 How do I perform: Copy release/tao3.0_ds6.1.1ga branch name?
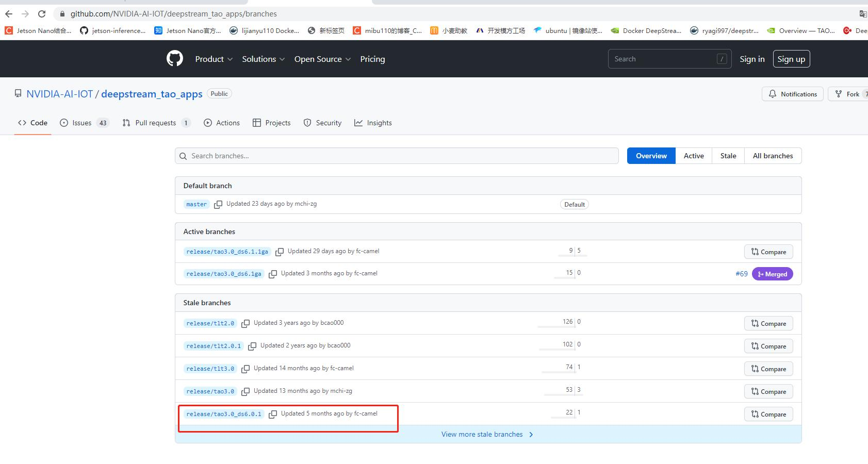280,252
